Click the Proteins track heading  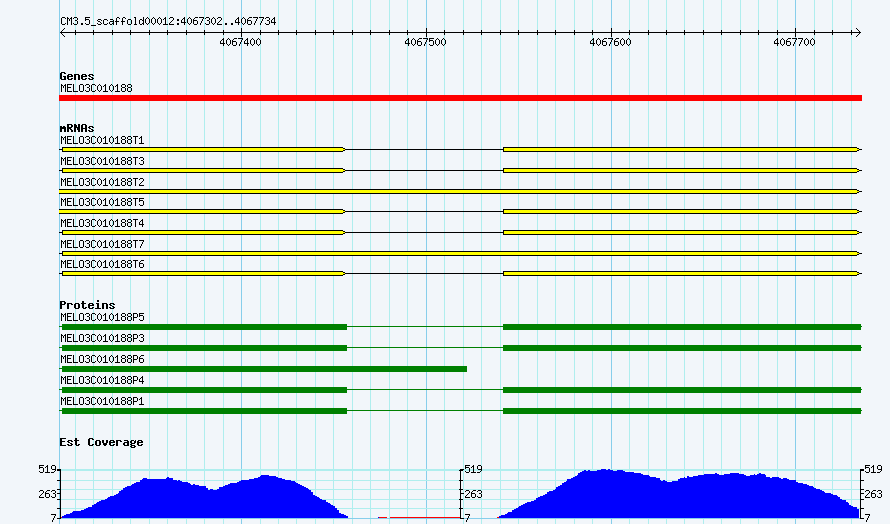[x=87, y=305]
